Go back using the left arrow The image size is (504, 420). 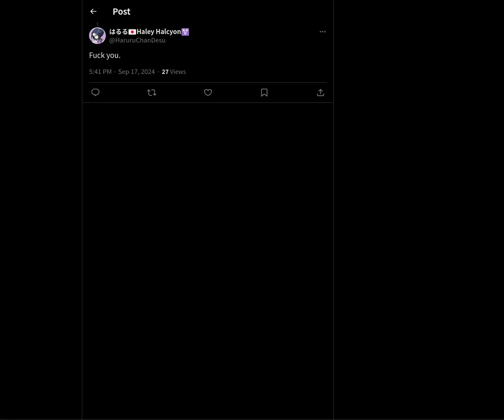(93, 11)
